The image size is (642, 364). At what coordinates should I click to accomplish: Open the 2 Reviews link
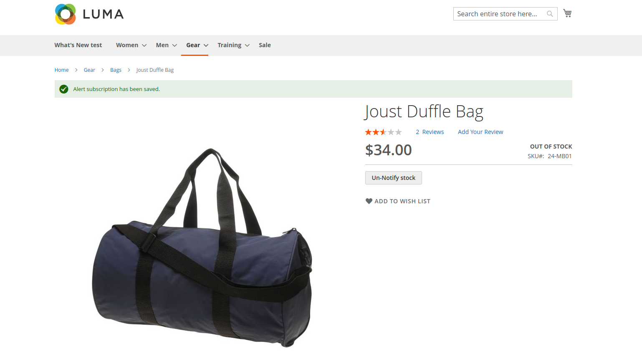[430, 132]
